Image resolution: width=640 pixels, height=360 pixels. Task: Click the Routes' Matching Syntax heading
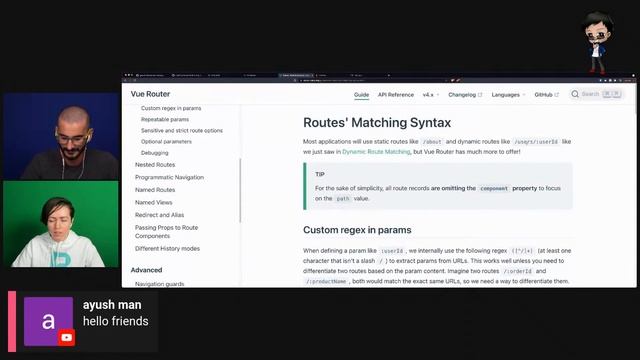click(x=377, y=122)
